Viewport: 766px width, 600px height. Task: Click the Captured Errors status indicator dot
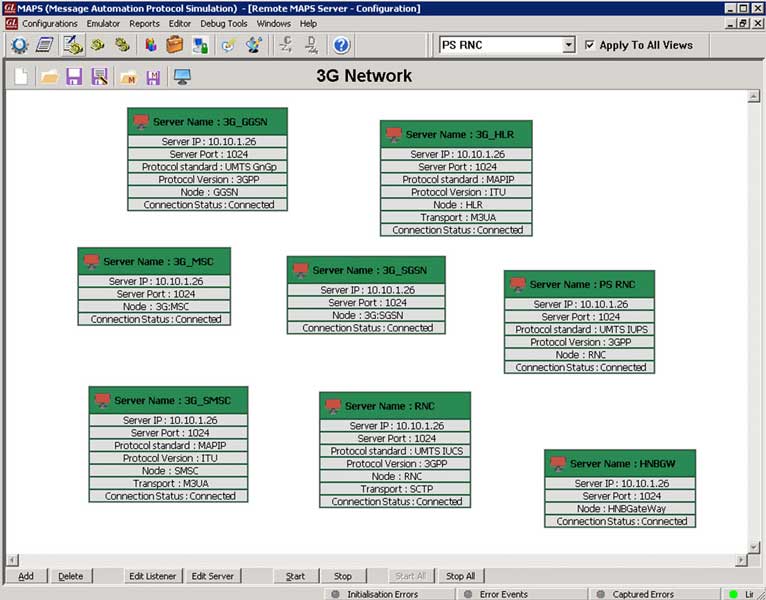[x=600, y=594]
